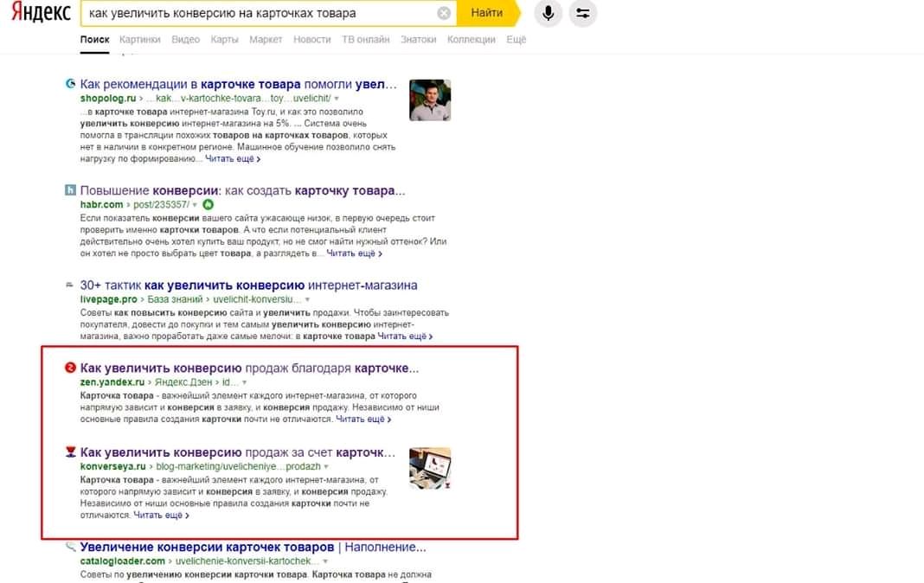This screenshot has height=583, width=924.
Task: Clear the search query with the X icon
Action: 444,13
